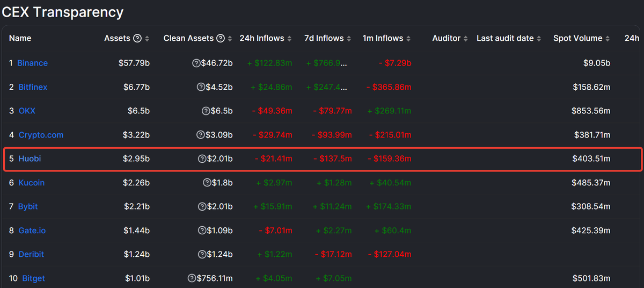
Task: Select Huobi 7d inflow - $137.5m
Action: pos(333,159)
